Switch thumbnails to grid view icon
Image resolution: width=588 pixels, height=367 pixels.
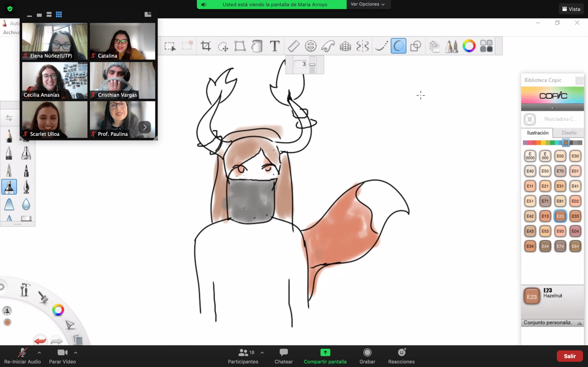tap(59, 14)
